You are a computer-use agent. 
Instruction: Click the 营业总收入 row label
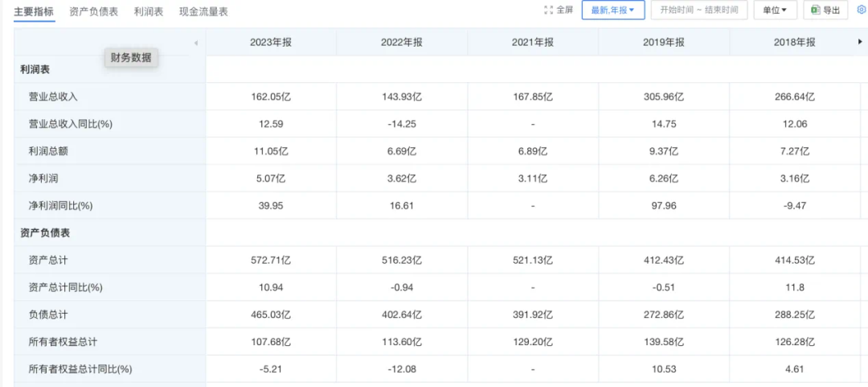[x=53, y=97]
